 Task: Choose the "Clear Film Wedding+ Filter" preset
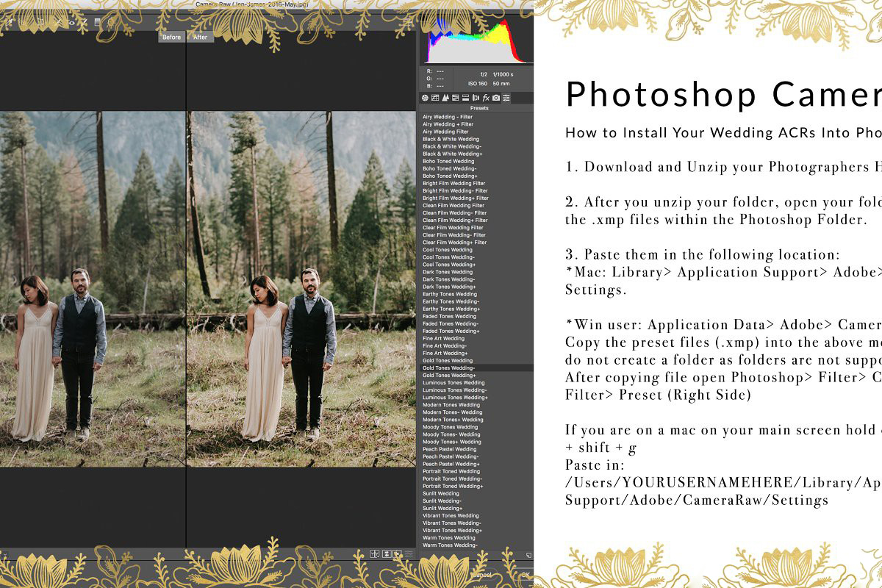coord(454,243)
